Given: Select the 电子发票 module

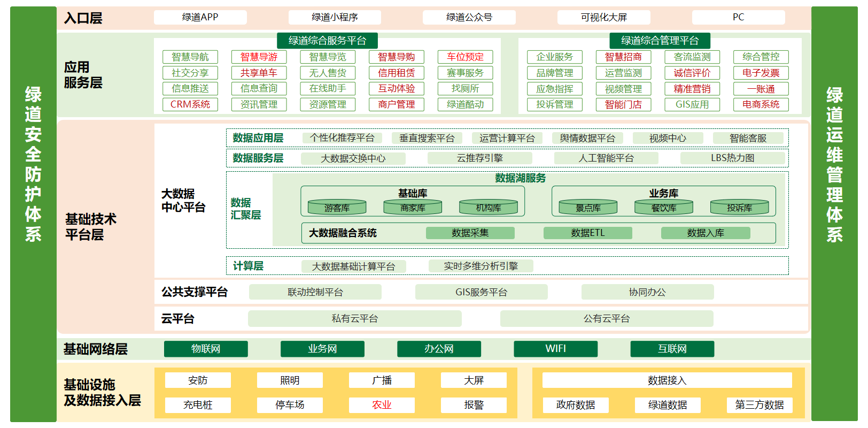Looking at the screenshot, I should 761,73.
